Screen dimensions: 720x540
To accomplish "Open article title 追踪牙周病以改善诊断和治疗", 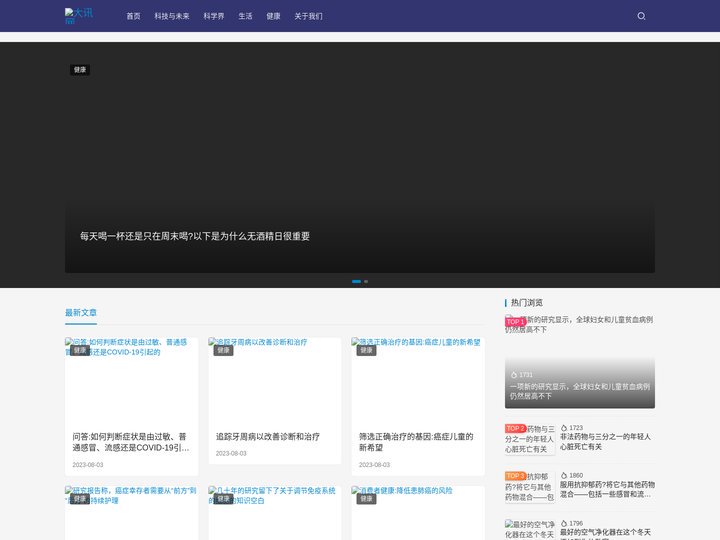I will [268, 437].
